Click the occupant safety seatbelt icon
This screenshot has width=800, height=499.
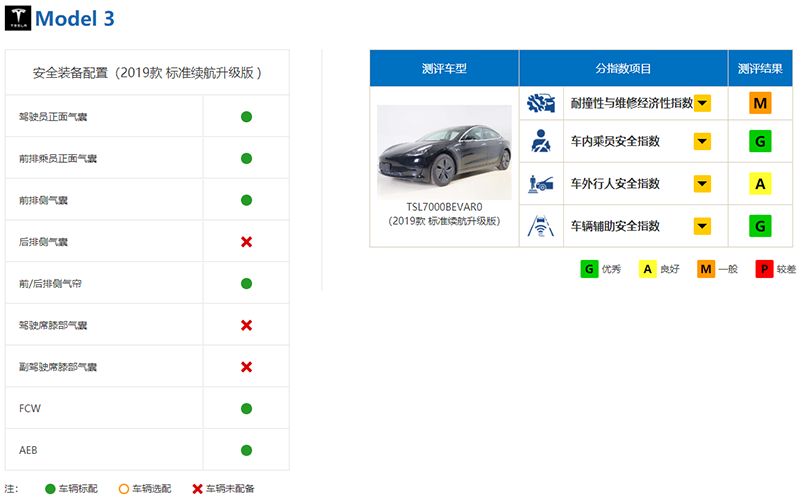[541, 141]
